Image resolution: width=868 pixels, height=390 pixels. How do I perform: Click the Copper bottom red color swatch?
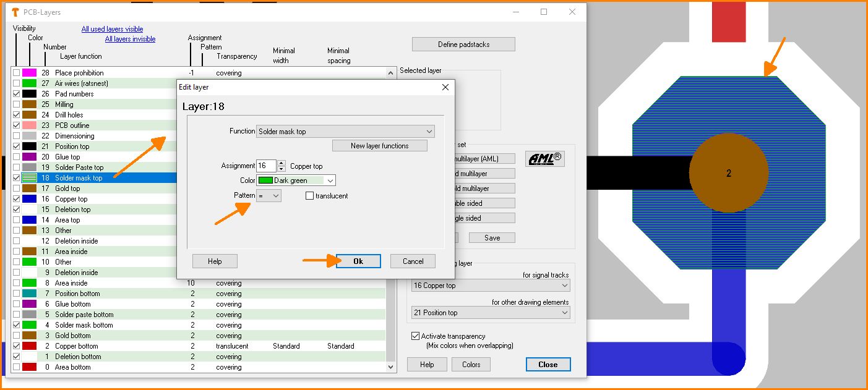point(29,346)
